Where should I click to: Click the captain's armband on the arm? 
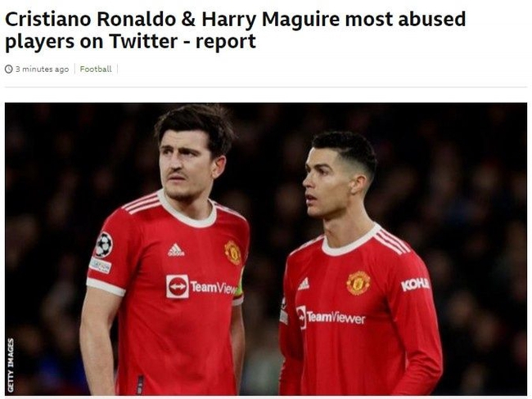point(240,283)
